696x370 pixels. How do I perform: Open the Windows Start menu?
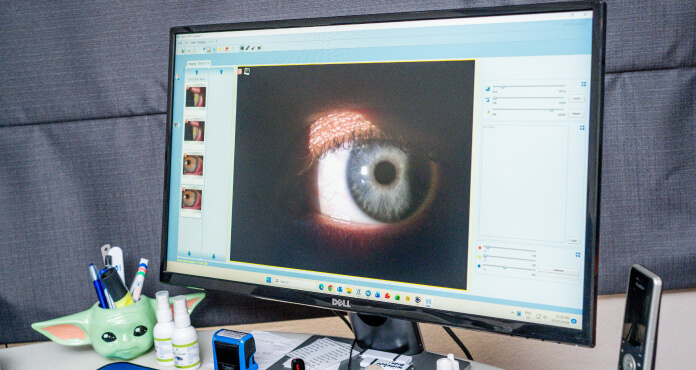click(269, 280)
